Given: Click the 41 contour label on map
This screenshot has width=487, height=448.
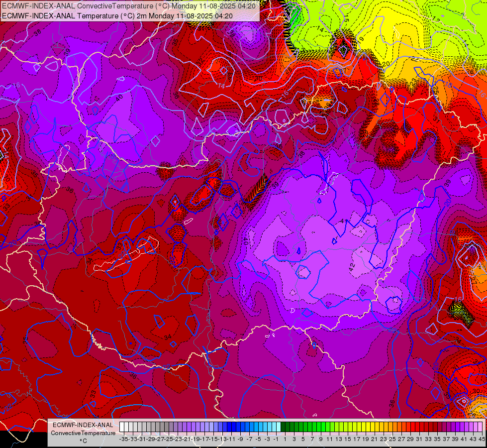Looking at the screenshot, I should pos(344,221).
